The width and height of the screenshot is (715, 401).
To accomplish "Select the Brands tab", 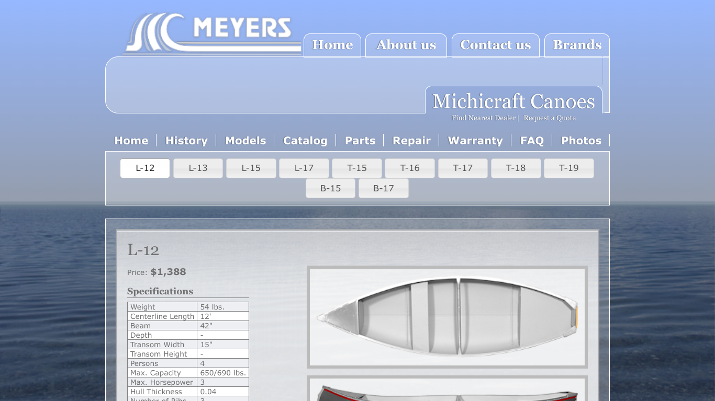I will point(577,45).
